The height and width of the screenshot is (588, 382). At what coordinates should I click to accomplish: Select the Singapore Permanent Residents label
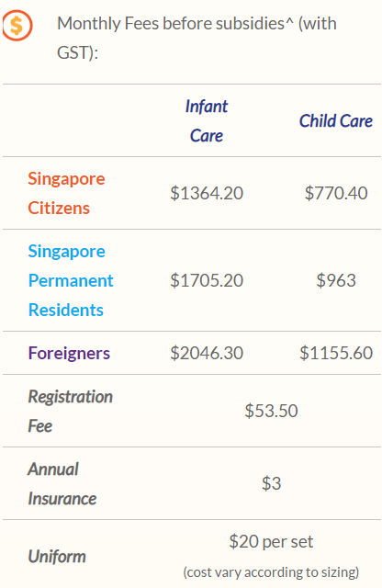coord(71,280)
